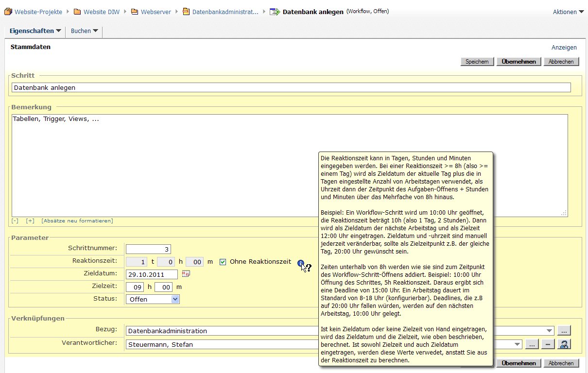Click the top Übernehmen button

pyautogui.click(x=519, y=62)
